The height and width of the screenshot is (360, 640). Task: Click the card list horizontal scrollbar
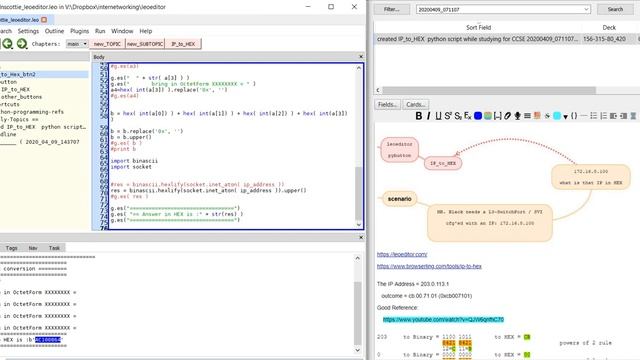pyautogui.click(x=489, y=90)
